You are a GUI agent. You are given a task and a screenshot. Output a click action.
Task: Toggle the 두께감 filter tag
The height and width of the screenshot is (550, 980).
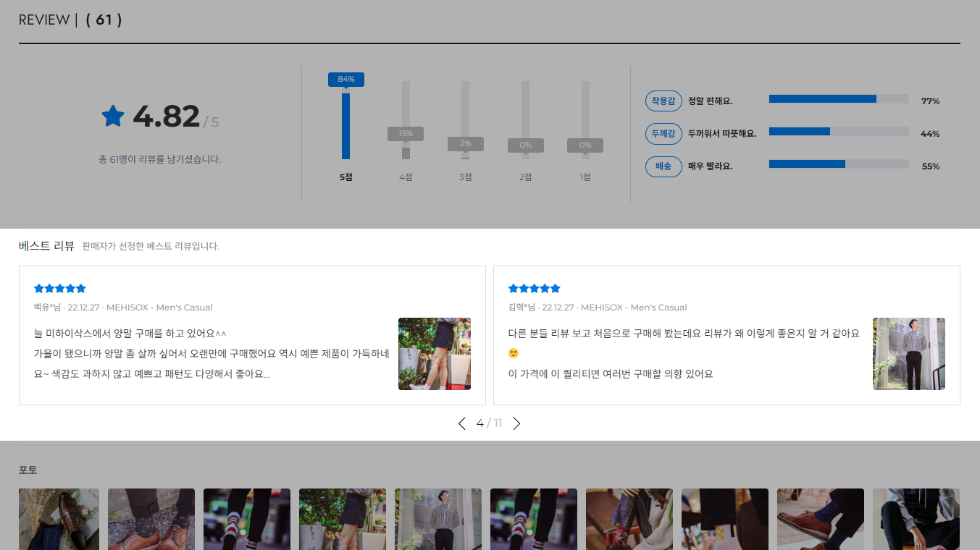click(x=663, y=133)
